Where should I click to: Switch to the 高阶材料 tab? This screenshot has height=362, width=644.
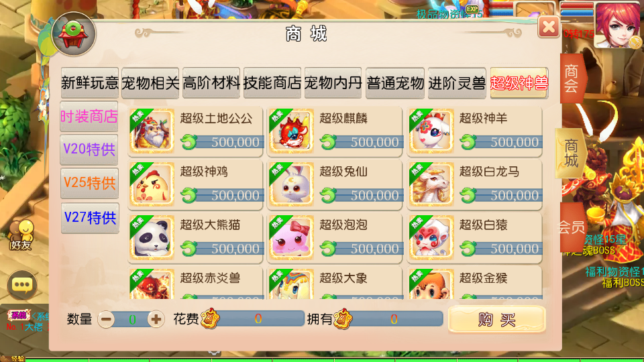click(211, 83)
